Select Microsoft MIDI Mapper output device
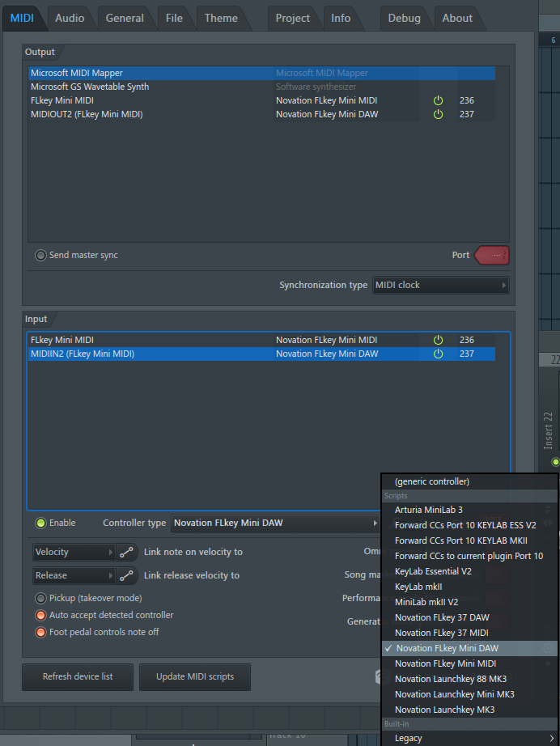The height and width of the screenshot is (746, 560). [261, 73]
